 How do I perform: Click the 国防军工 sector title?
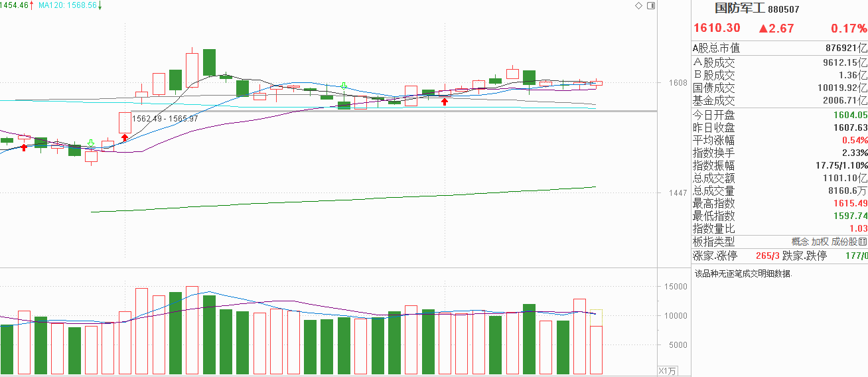[x=739, y=9]
